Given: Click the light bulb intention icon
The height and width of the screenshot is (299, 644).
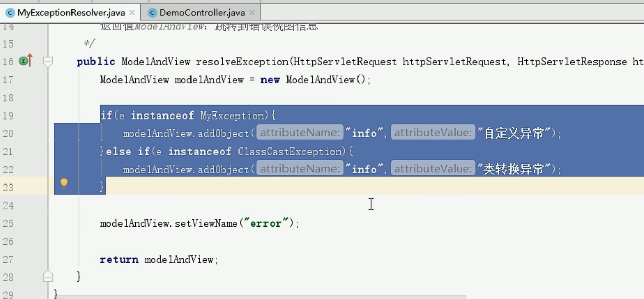Looking at the screenshot, I should pyautogui.click(x=64, y=183).
